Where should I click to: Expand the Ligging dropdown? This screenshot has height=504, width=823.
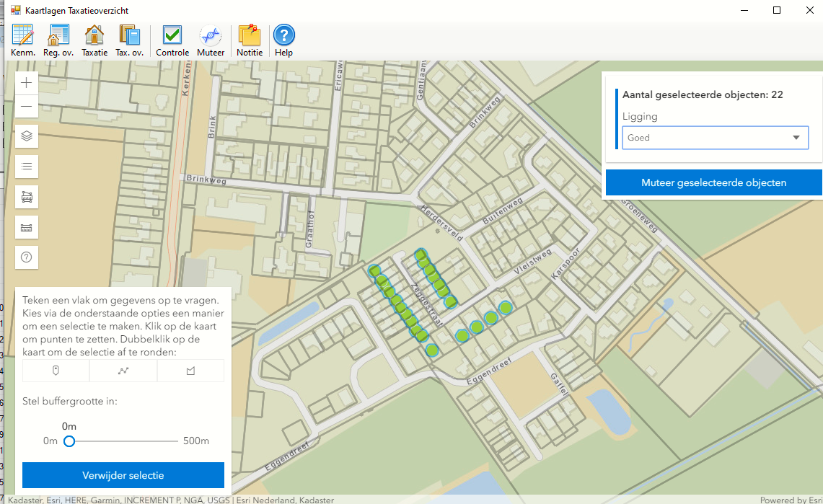pos(715,138)
